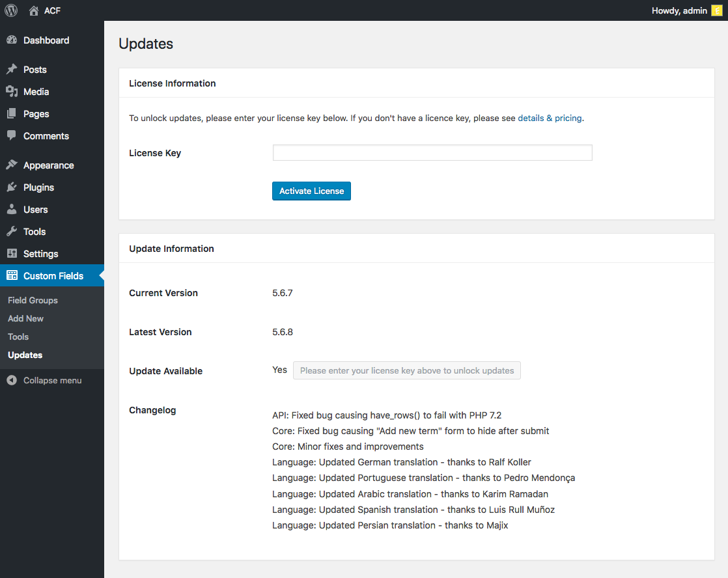Click the Users person icon
Viewport: 728px width, 578px height.
[12, 210]
